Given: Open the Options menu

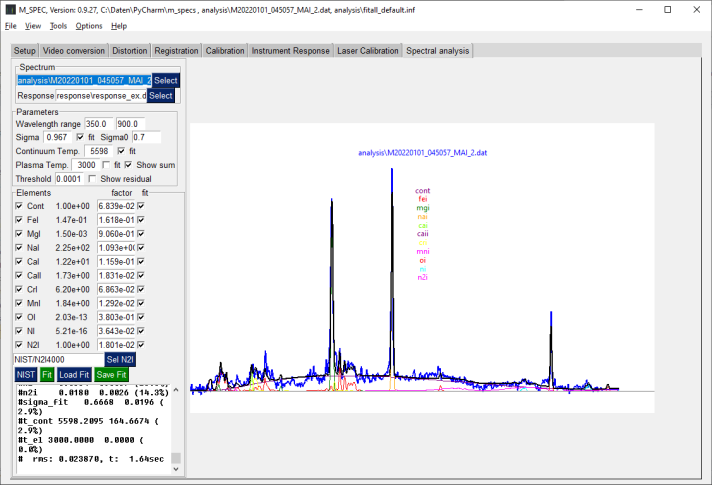Looking at the screenshot, I should tap(89, 25).
